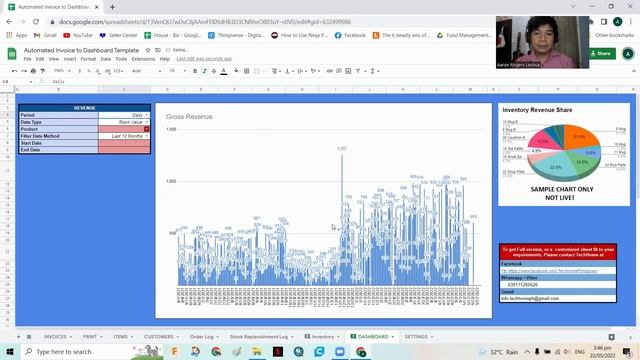Open the fill color picker

(237, 71)
